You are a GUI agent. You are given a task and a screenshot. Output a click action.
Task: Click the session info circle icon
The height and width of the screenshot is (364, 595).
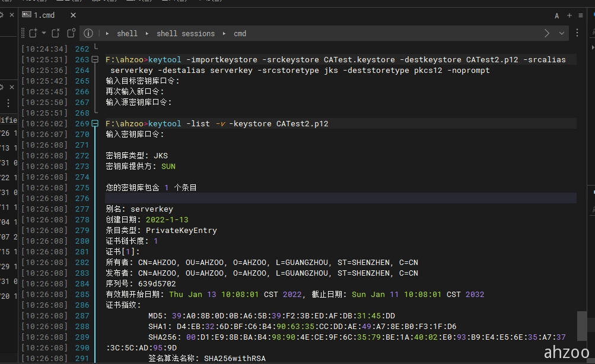(x=88, y=33)
